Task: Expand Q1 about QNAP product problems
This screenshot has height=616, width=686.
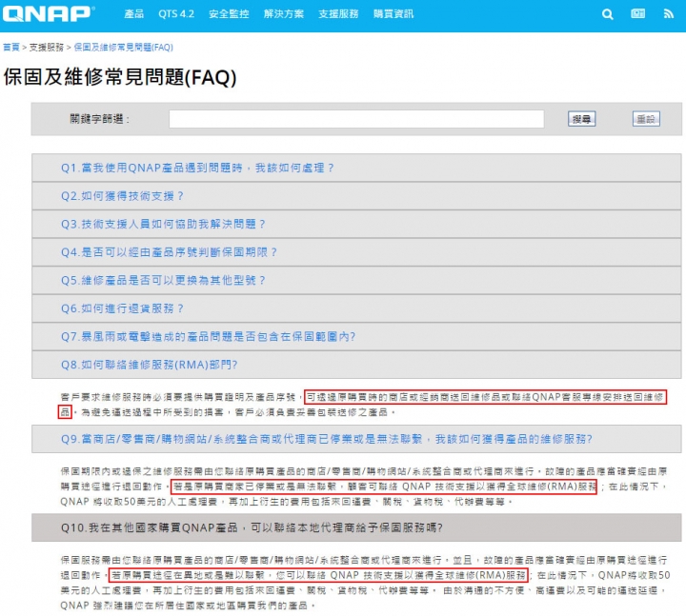Action: click(356, 168)
